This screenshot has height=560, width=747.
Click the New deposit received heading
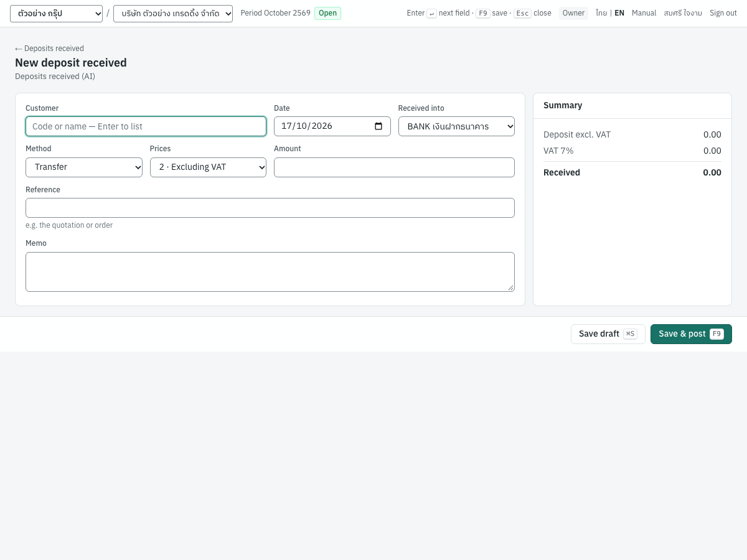(x=71, y=63)
